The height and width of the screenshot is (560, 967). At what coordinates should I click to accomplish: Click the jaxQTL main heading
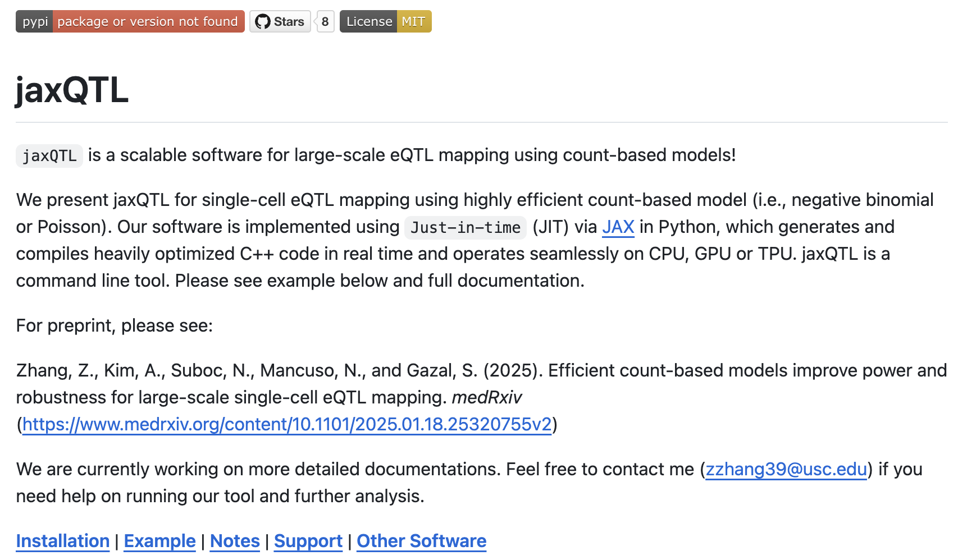[72, 90]
